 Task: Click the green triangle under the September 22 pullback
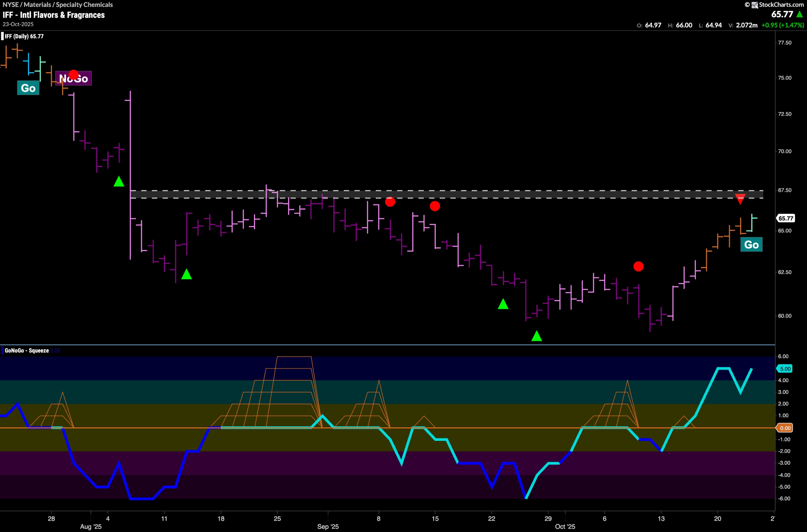tap(503, 304)
